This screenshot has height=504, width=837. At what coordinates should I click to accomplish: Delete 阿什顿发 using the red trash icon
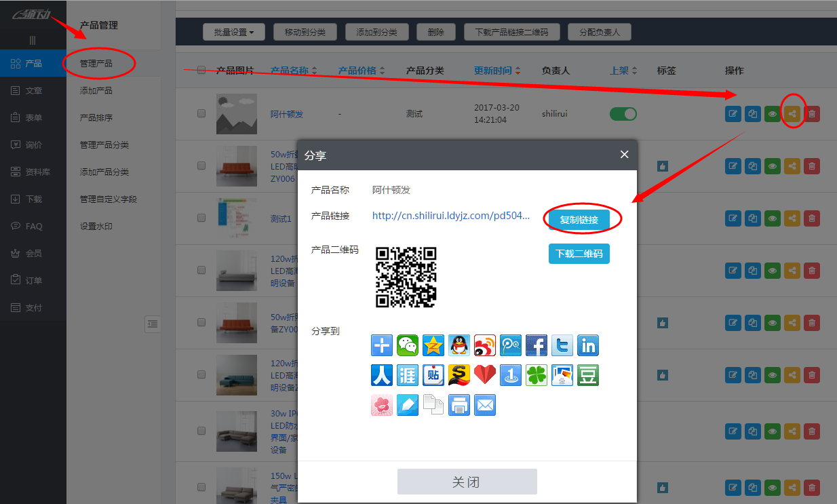812,113
